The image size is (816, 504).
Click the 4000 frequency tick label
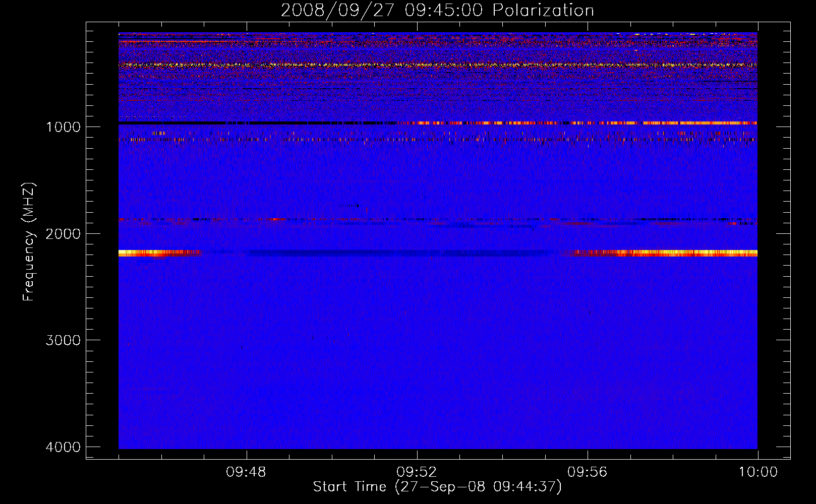point(63,447)
